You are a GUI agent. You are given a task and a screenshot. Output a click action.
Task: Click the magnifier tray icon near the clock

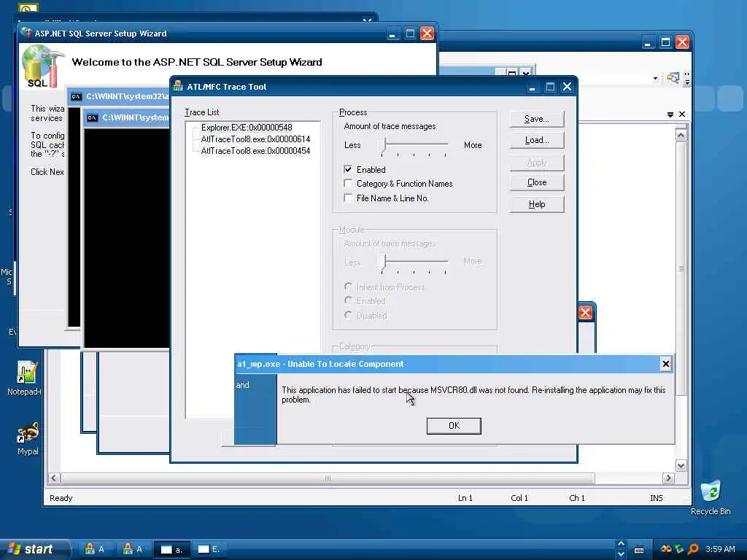pos(694,549)
